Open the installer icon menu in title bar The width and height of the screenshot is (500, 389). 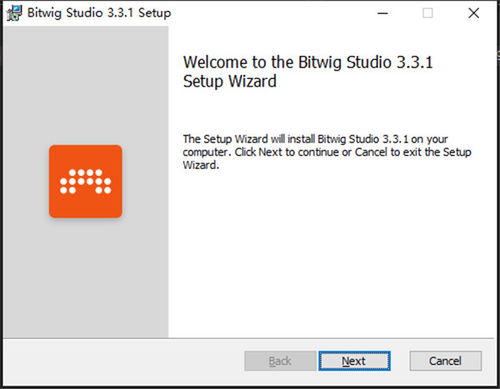(14, 13)
